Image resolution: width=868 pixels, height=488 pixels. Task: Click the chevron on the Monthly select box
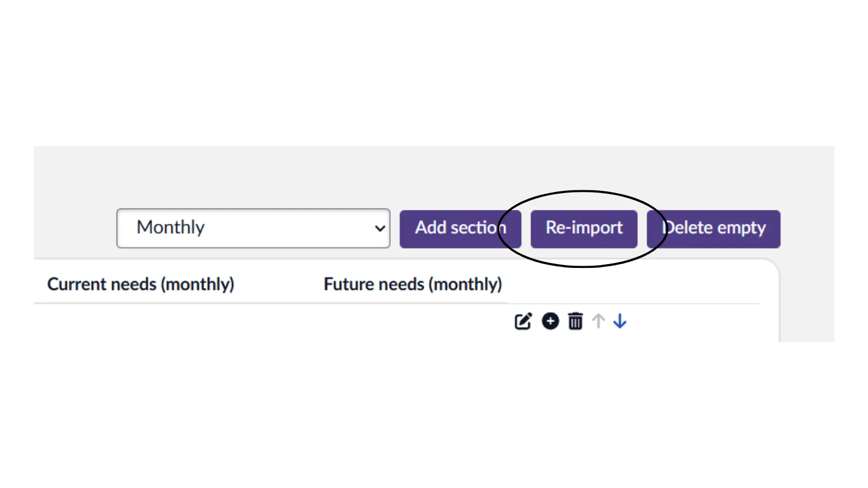(380, 228)
